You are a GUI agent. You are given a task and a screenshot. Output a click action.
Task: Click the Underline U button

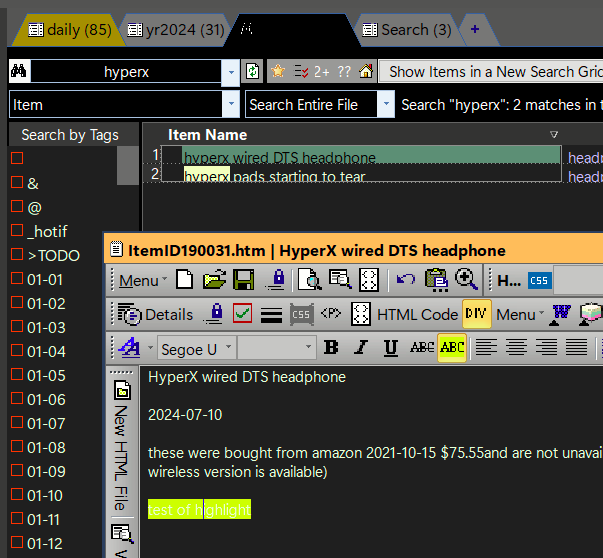pos(391,348)
